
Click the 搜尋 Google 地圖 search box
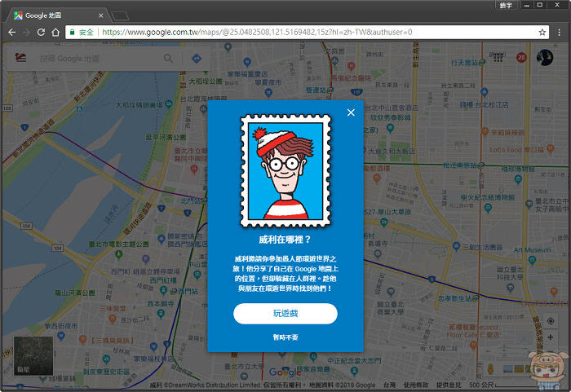[99, 58]
